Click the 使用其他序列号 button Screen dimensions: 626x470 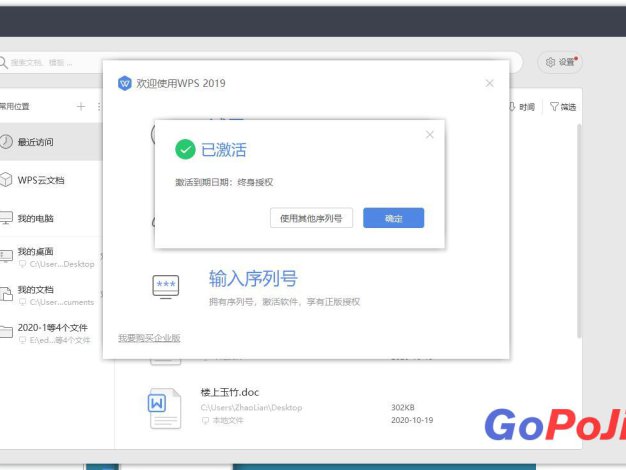[311, 218]
